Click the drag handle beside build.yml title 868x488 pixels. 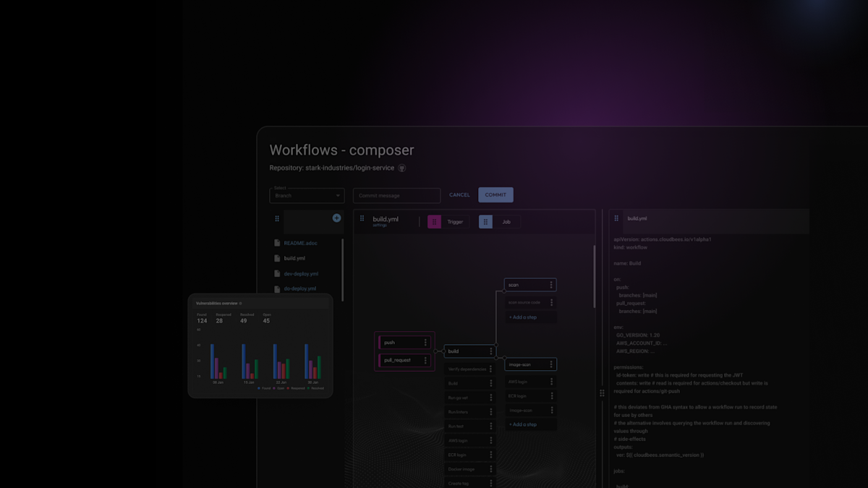[362, 218]
